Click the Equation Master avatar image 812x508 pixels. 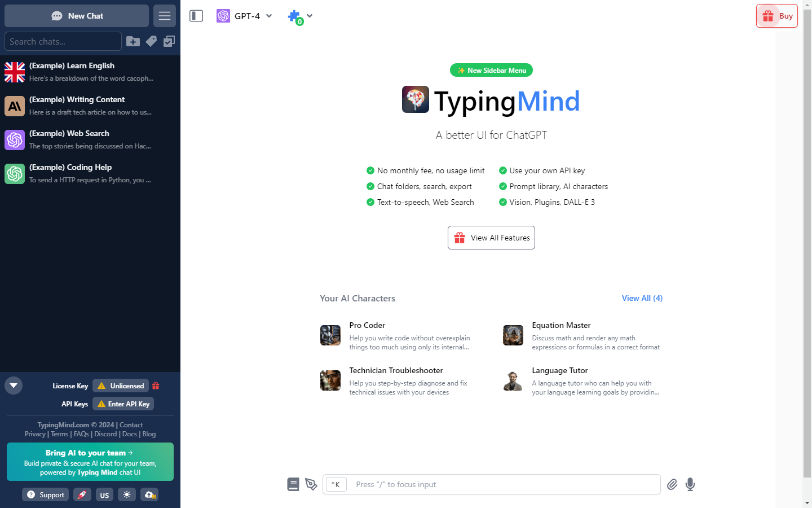point(513,335)
